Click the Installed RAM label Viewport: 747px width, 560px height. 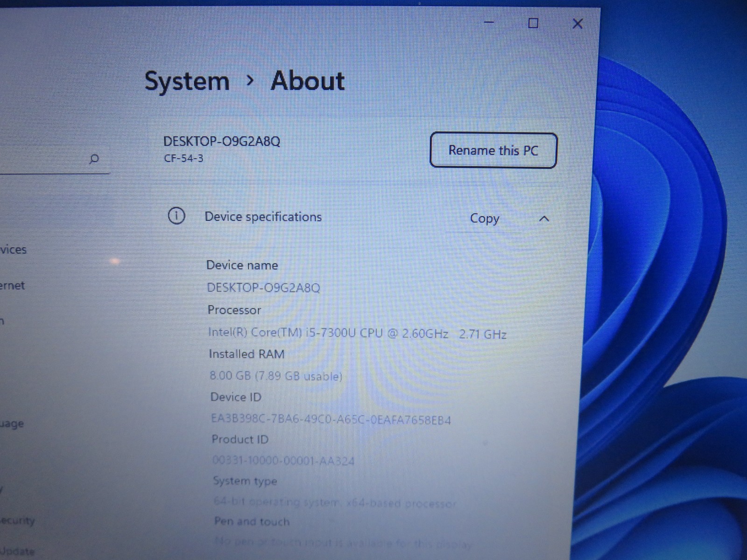pyautogui.click(x=247, y=354)
